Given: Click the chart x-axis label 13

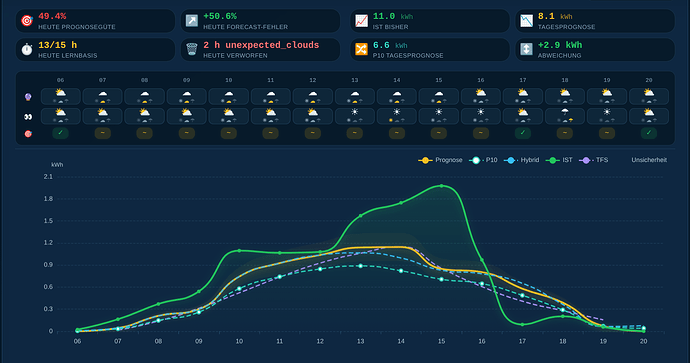Looking at the screenshot, I should (360, 341).
